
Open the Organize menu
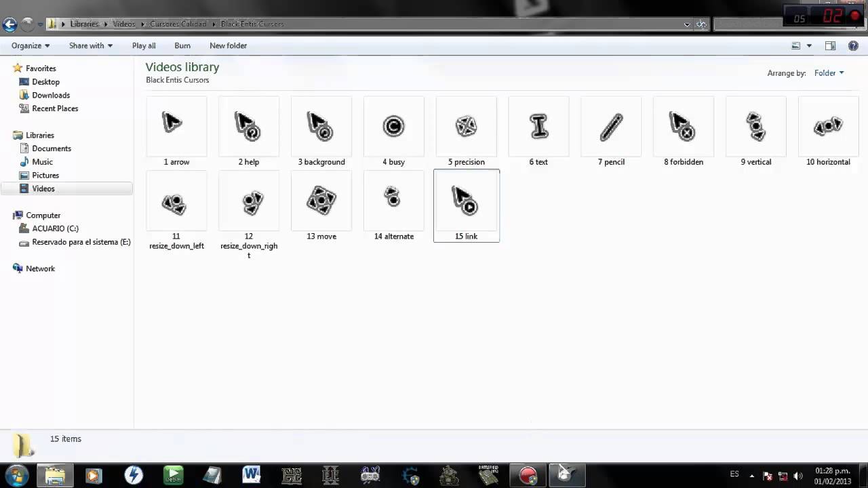coord(31,45)
